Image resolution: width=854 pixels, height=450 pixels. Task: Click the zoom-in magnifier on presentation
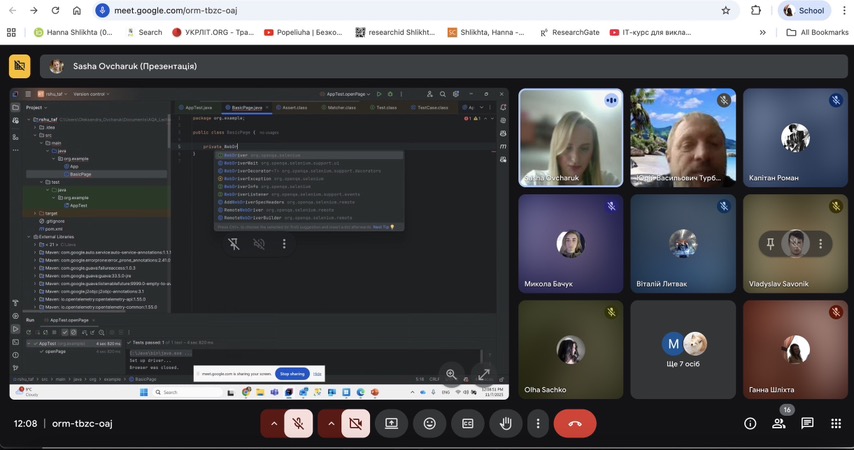coord(451,374)
